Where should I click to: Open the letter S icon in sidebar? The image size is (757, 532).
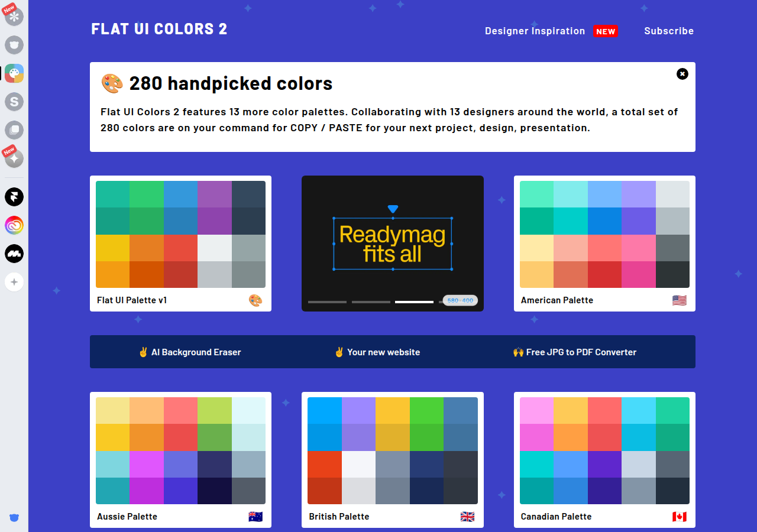coord(14,102)
